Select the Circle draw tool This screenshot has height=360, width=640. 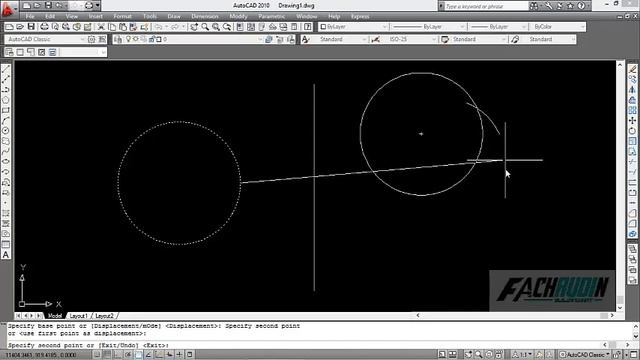(x=6, y=131)
